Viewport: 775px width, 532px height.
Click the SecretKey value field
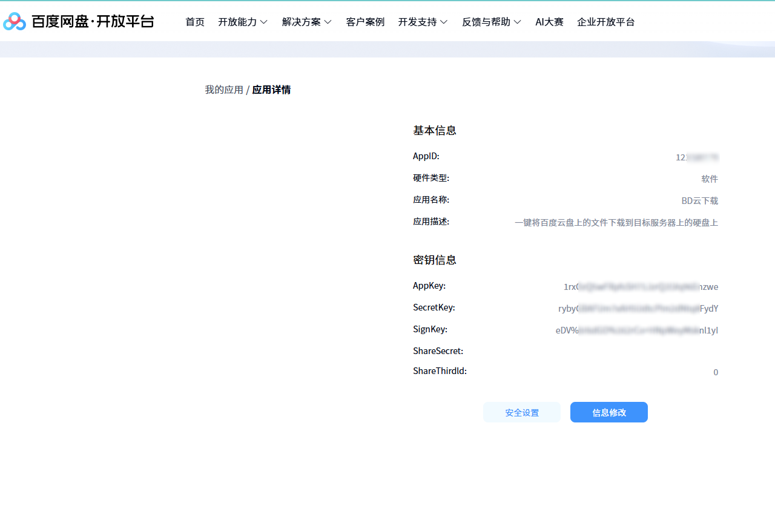(x=638, y=308)
